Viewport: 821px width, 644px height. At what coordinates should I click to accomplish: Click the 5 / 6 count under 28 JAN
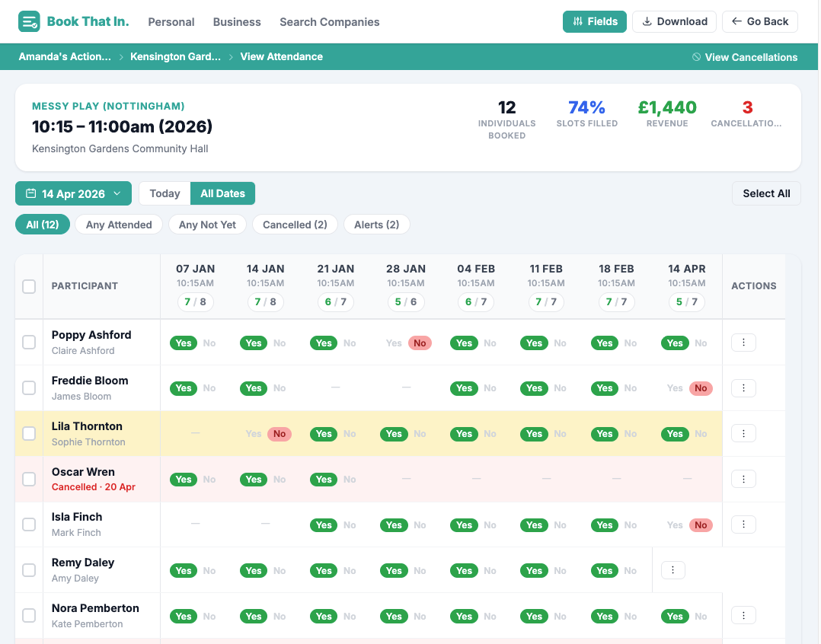[x=406, y=302]
